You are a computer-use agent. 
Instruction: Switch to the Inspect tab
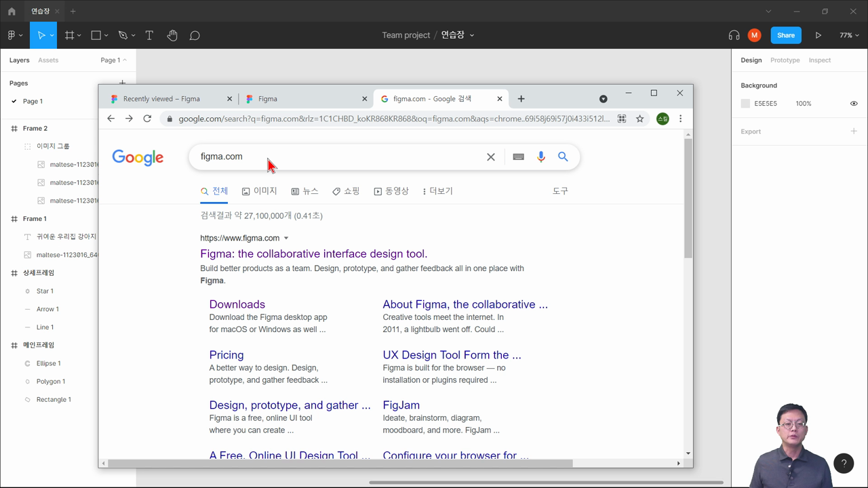point(819,60)
